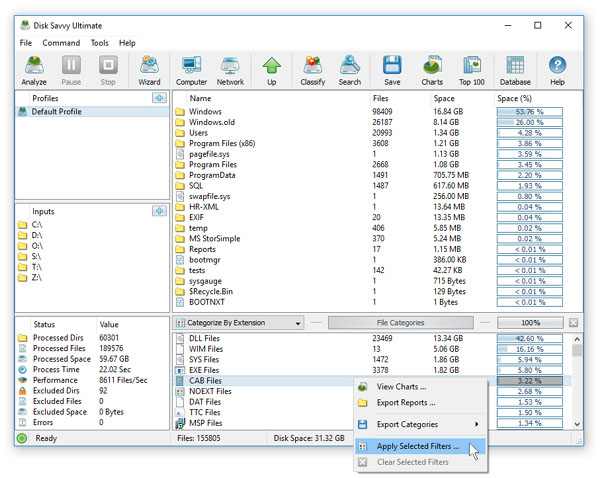Open the Wizard tool
Screen dimensions: 600x478
tap(149, 69)
